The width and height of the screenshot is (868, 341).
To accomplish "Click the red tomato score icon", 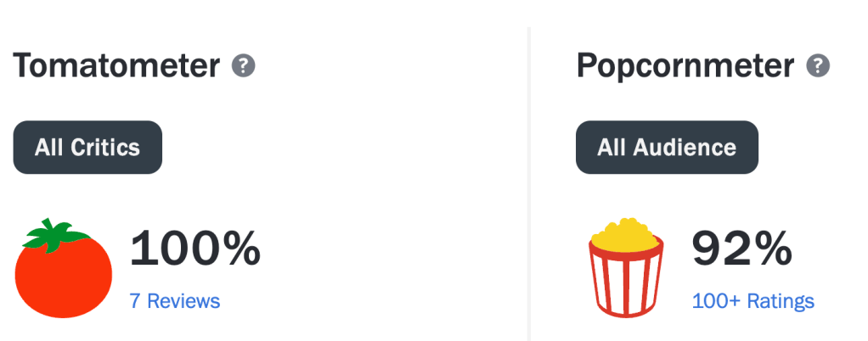I will click(63, 268).
